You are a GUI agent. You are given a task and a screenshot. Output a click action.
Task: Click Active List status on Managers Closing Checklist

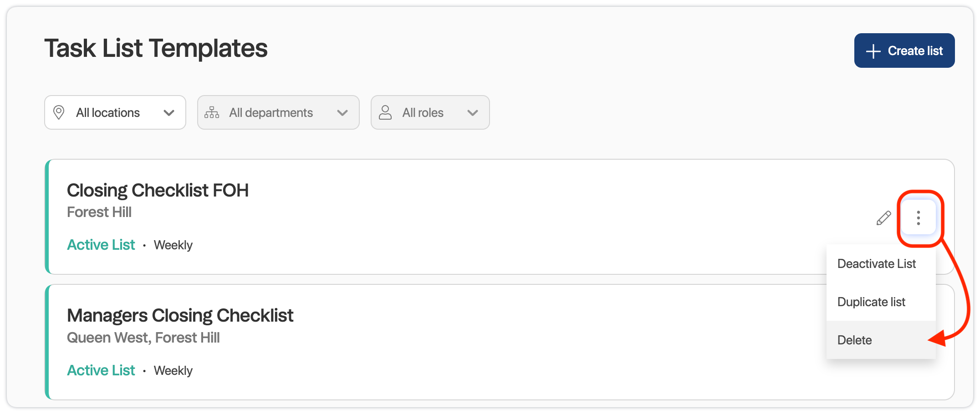[x=101, y=370]
